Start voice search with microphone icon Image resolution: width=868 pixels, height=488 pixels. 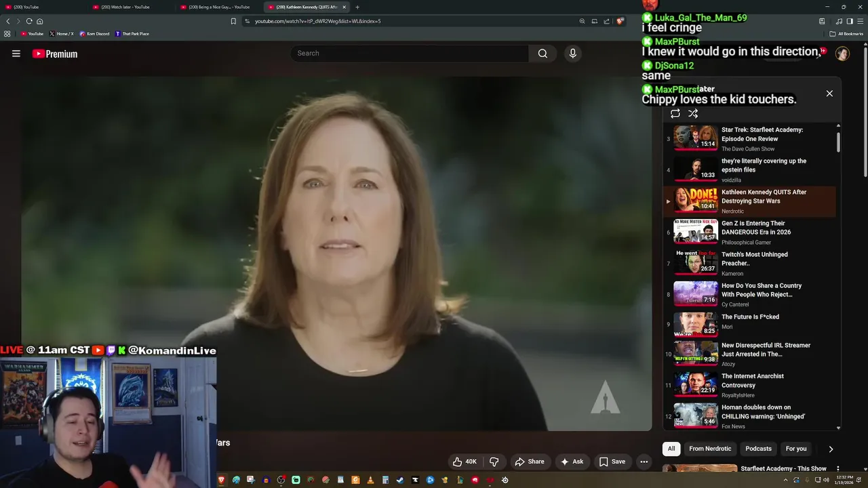pyautogui.click(x=573, y=54)
